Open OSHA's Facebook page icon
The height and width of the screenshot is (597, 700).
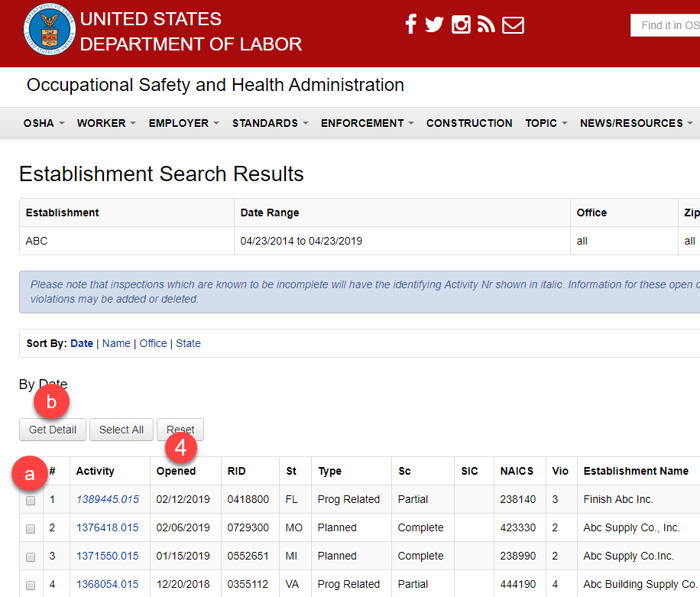(x=411, y=24)
